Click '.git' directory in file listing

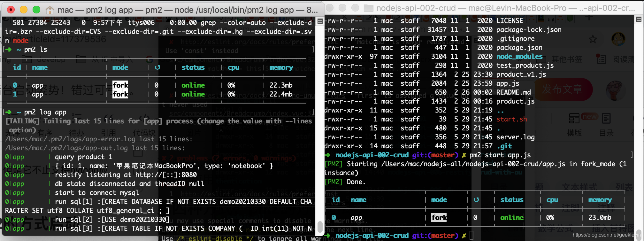tap(504, 146)
